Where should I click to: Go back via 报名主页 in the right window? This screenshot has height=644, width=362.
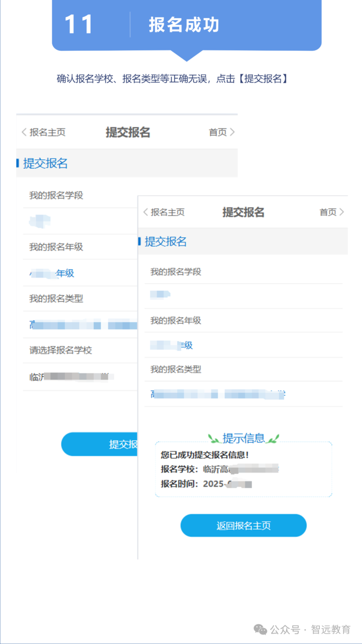click(x=164, y=212)
